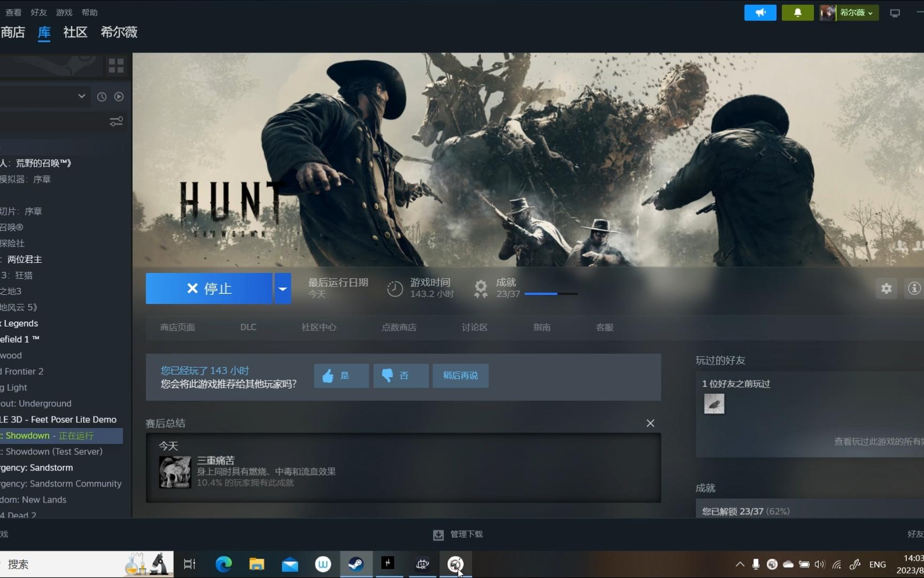Open the 帮助 menu

(89, 12)
